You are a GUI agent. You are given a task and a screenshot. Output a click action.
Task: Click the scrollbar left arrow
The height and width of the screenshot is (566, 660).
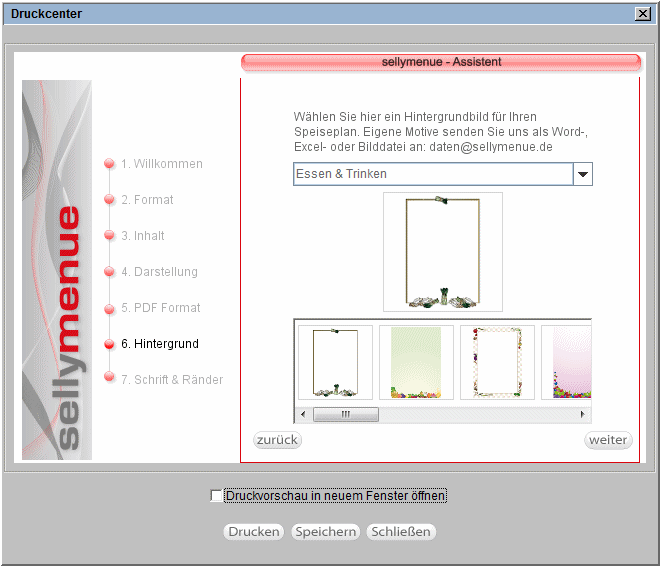coord(303,415)
